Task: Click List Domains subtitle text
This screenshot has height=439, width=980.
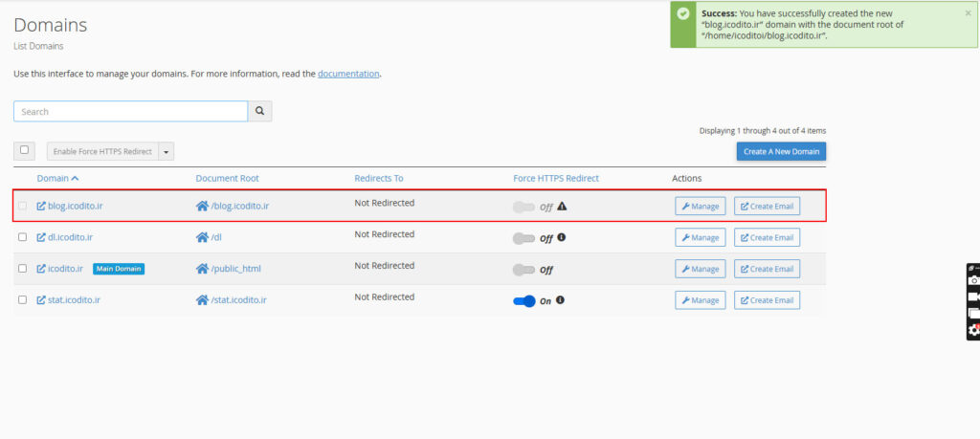Action: [x=38, y=46]
